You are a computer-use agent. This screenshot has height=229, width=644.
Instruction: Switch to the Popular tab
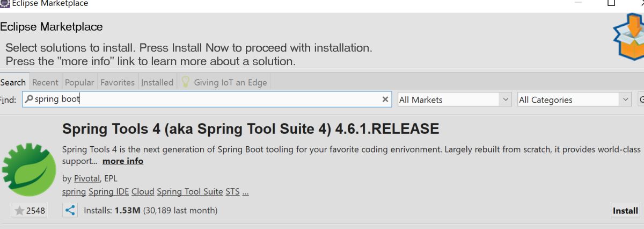(x=79, y=82)
